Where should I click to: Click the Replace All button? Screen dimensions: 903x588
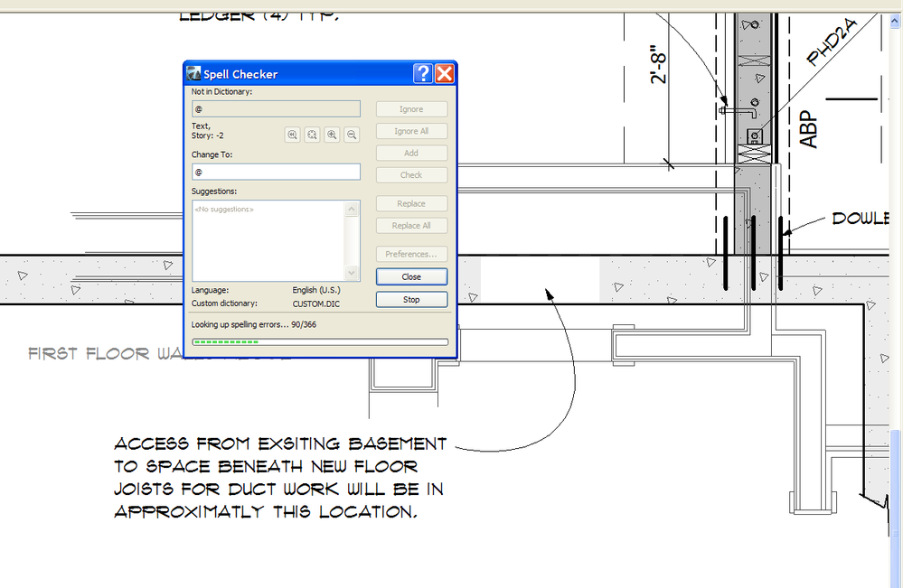coord(411,226)
